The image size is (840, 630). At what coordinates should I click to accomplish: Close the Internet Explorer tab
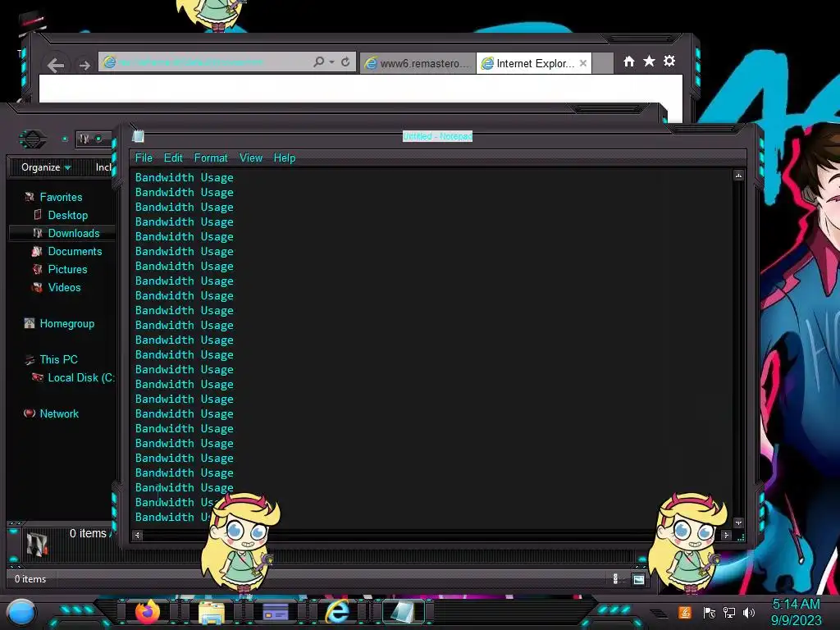583,63
